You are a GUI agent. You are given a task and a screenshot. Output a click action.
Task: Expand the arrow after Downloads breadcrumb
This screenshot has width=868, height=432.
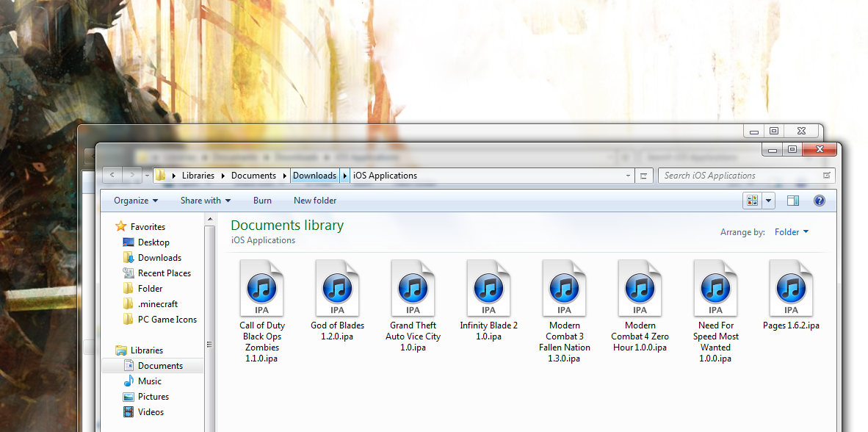tap(344, 176)
